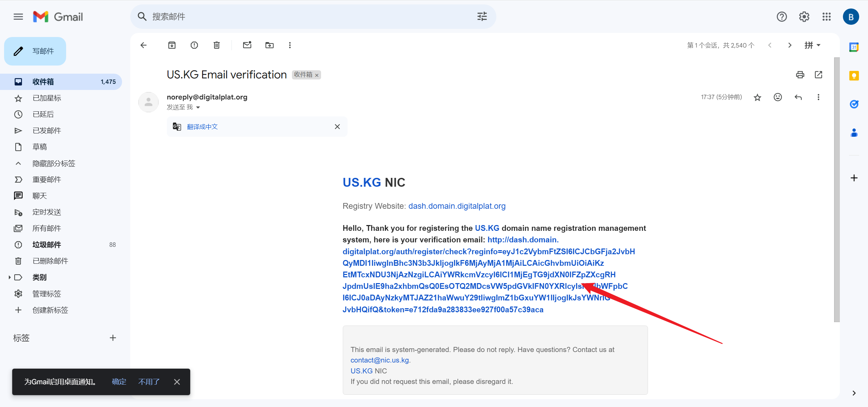Image resolution: width=868 pixels, height=407 pixels.
Task: Open the 草稿 drafts folder
Action: pyautogui.click(x=61, y=147)
